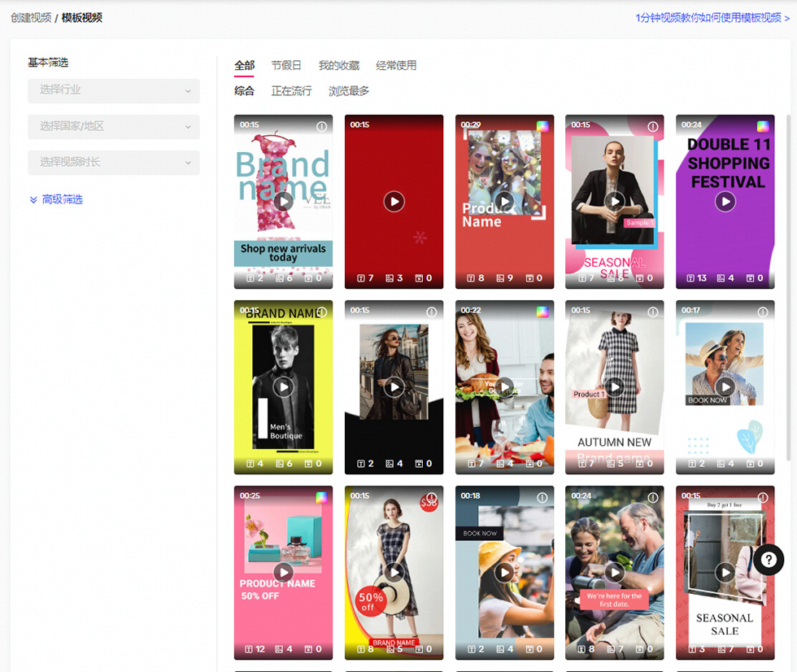Open the help question mark button
797x672 pixels.
(769, 560)
